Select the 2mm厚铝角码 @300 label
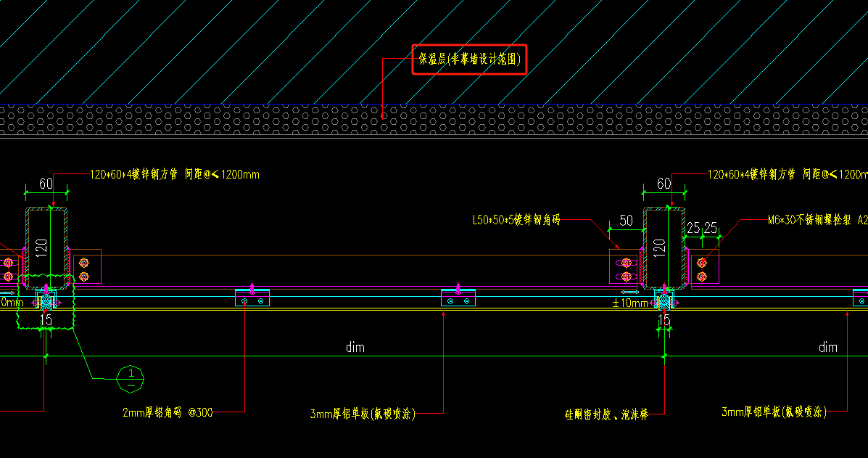868x458 pixels. (x=168, y=412)
